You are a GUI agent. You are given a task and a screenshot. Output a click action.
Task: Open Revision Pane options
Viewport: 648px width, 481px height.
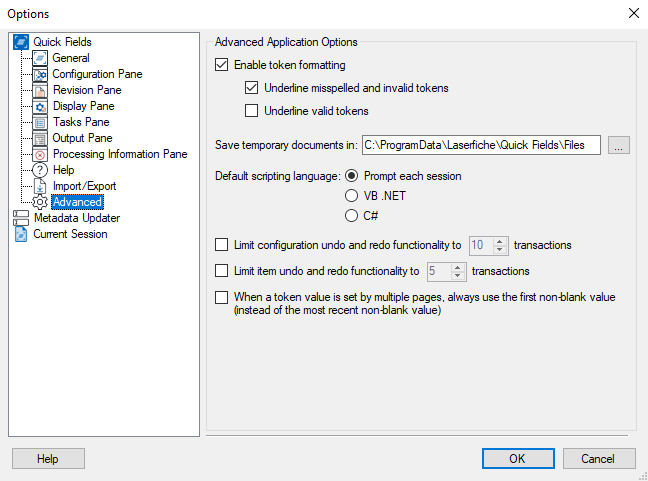coord(87,90)
